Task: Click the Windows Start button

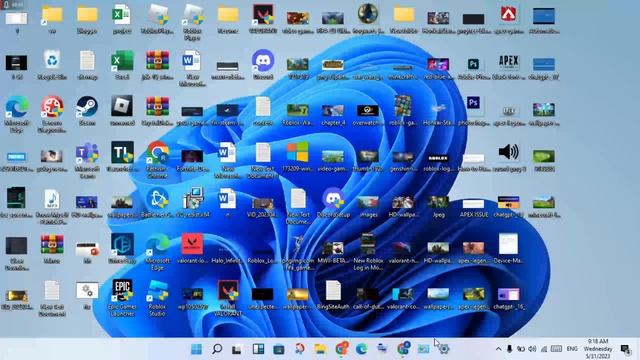Action: pos(196,349)
